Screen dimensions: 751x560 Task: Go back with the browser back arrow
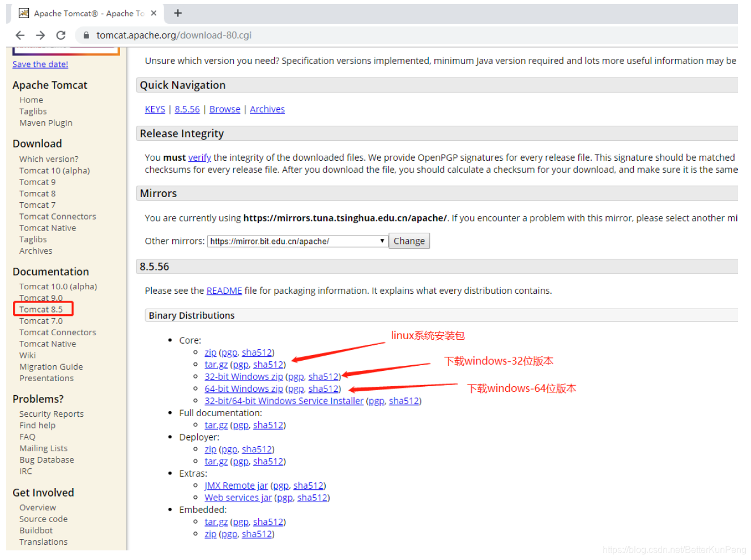(20, 35)
